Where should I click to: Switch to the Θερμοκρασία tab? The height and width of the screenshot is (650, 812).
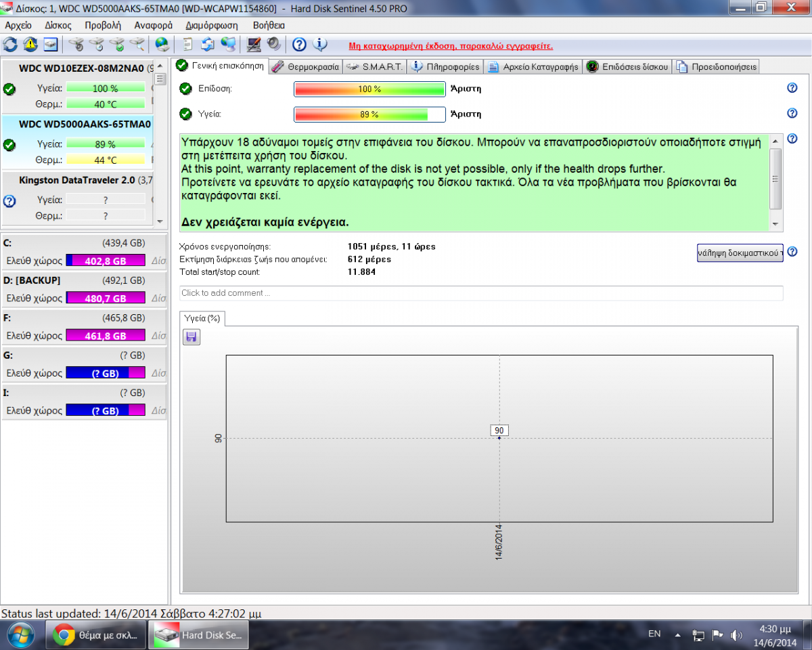click(306, 66)
